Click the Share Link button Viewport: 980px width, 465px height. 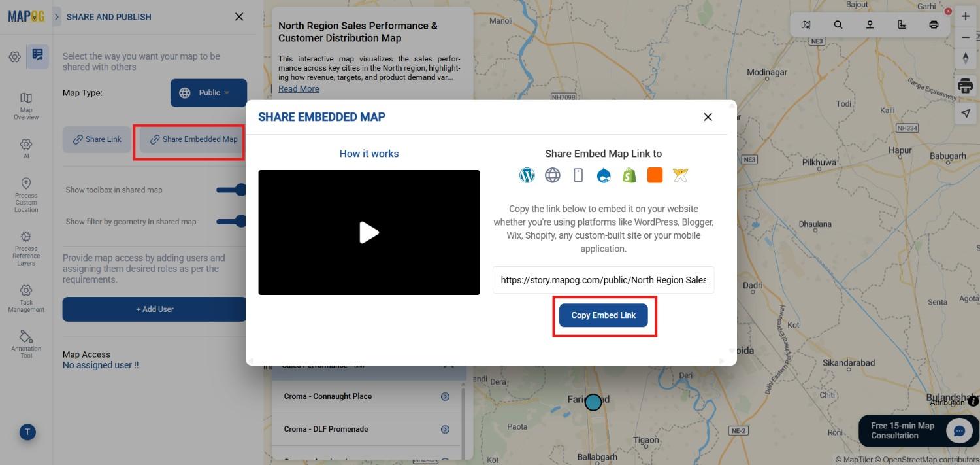pos(97,139)
